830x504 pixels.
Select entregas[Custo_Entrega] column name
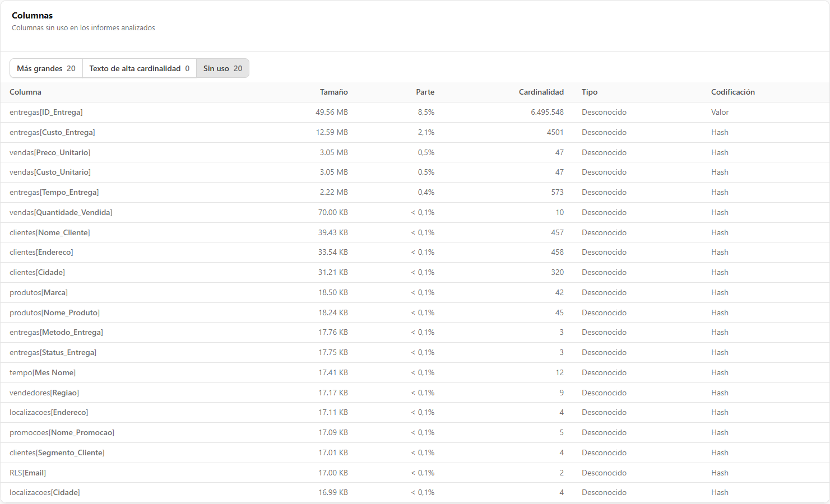click(52, 132)
